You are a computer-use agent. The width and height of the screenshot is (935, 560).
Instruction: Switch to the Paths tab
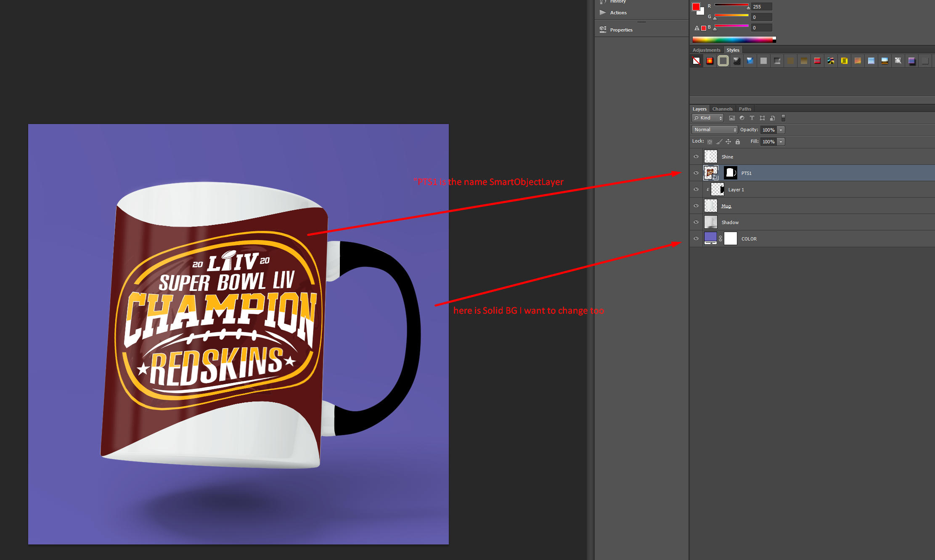(x=745, y=109)
